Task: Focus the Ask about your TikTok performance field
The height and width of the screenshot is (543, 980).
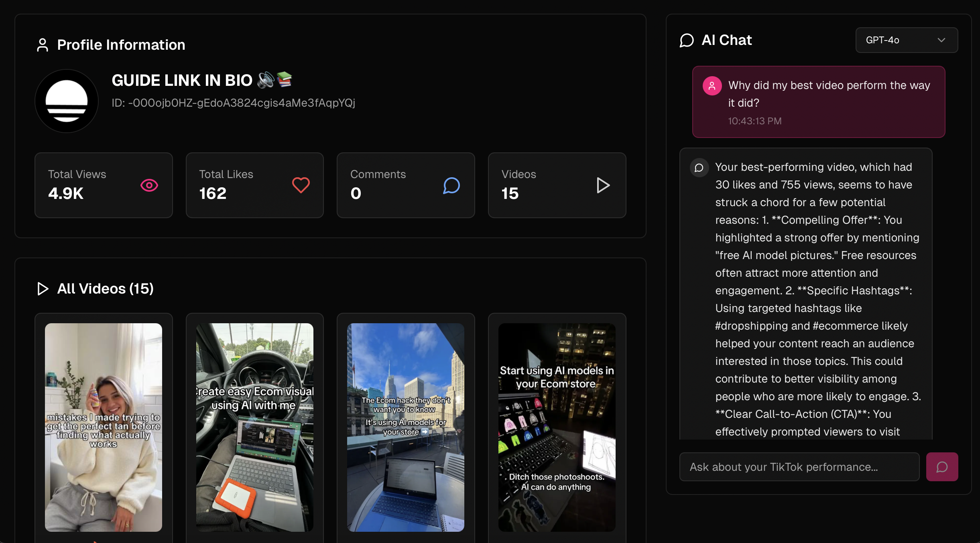Action: tap(799, 467)
